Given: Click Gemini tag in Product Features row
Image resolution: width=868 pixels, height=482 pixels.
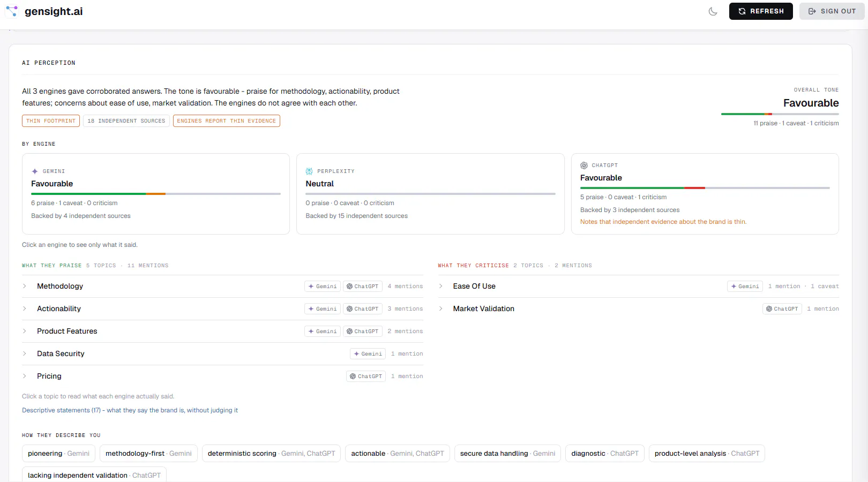Looking at the screenshot, I should [x=323, y=332].
